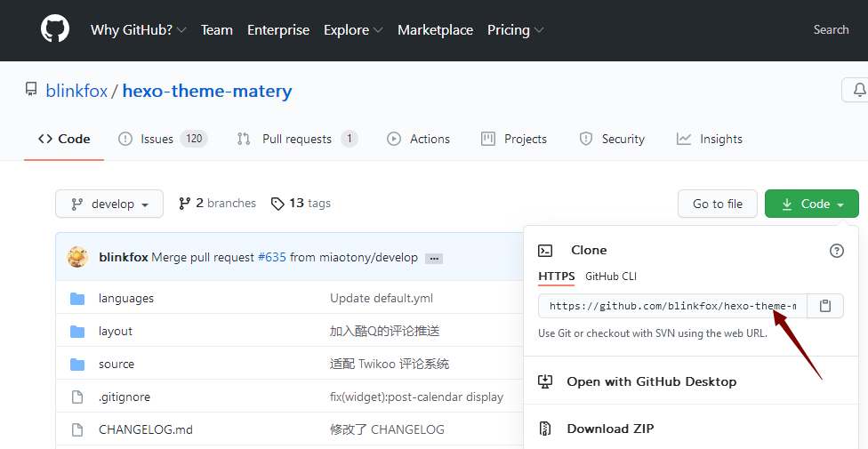Switch to the Code tab
This screenshot has width=868, height=449.
(x=64, y=139)
